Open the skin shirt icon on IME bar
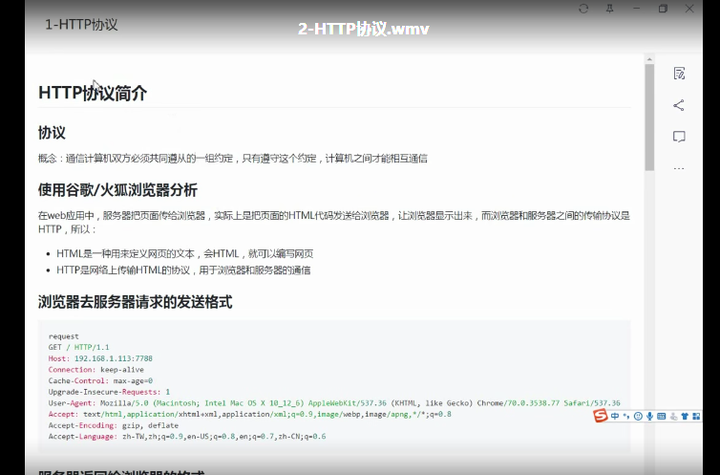 click(x=685, y=416)
